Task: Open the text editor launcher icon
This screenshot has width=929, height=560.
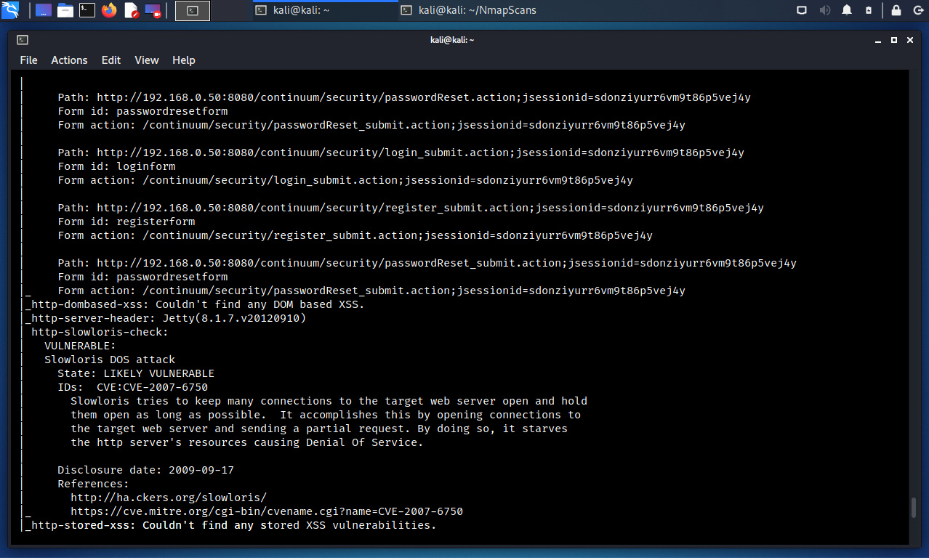Action: click(x=131, y=10)
